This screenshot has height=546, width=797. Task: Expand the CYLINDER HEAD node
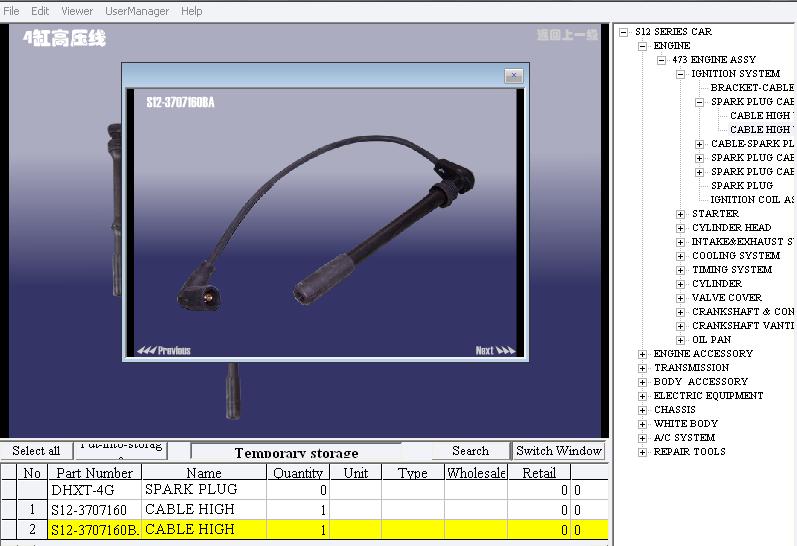coord(680,228)
